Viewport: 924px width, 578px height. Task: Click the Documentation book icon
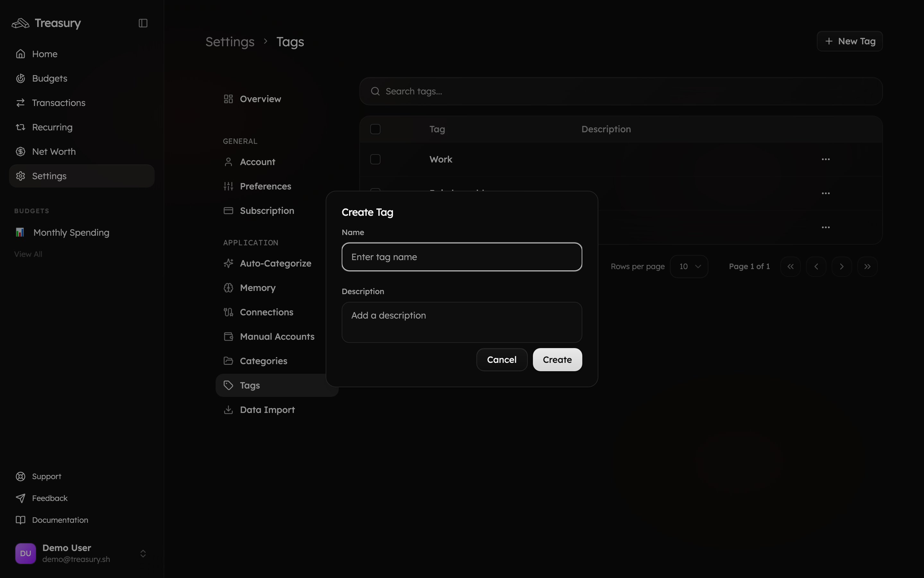(x=21, y=520)
